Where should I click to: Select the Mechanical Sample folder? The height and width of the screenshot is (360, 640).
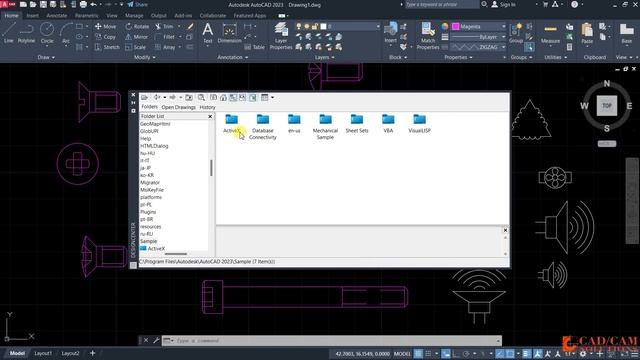pyautogui.click(x=325, y=127)
